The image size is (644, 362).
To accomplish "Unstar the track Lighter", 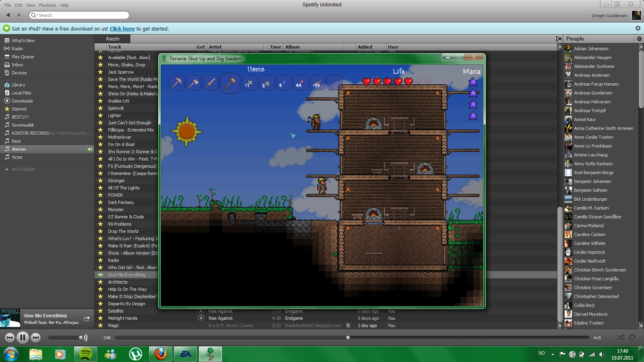I will click(100, 115).
